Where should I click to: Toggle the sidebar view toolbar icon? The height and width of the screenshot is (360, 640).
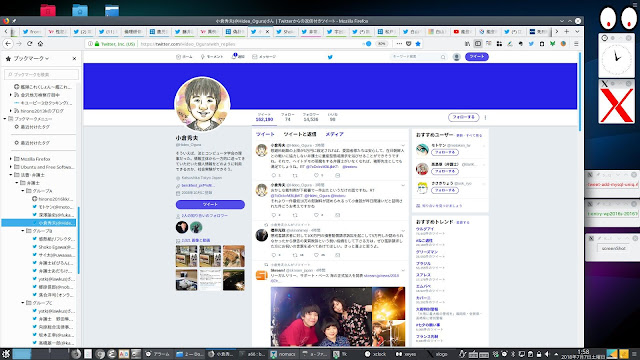point(478,44)
